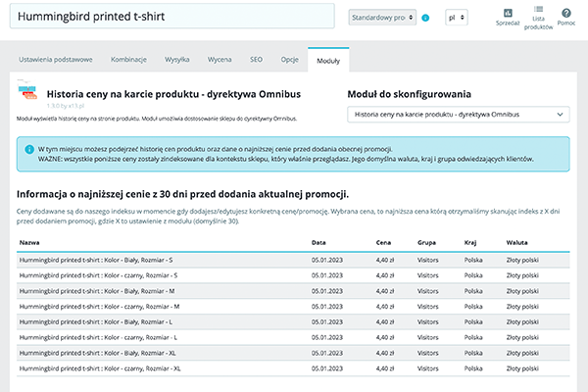Click the Waluta column header
This screenshot has height=392, width=588.
pos(516,243)
